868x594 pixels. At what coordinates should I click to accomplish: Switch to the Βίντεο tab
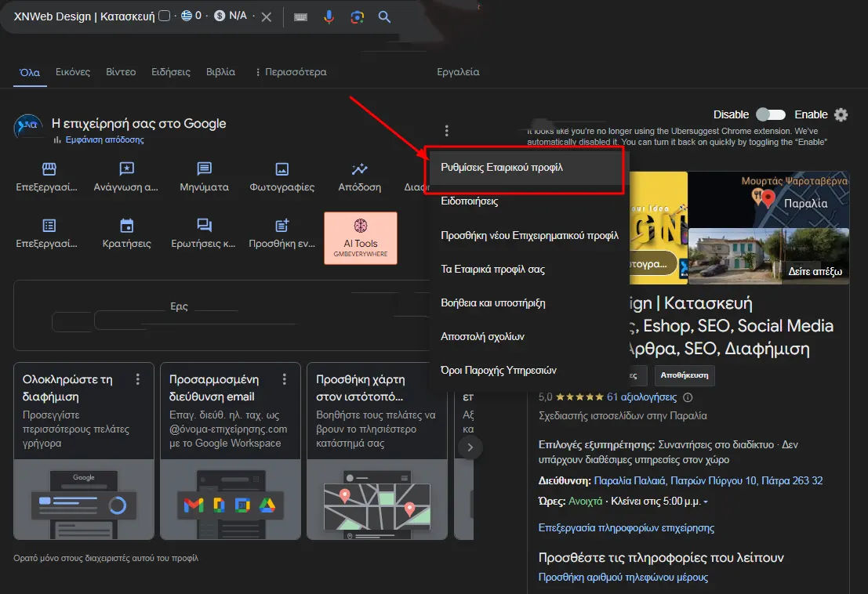[x=121, y=72]
